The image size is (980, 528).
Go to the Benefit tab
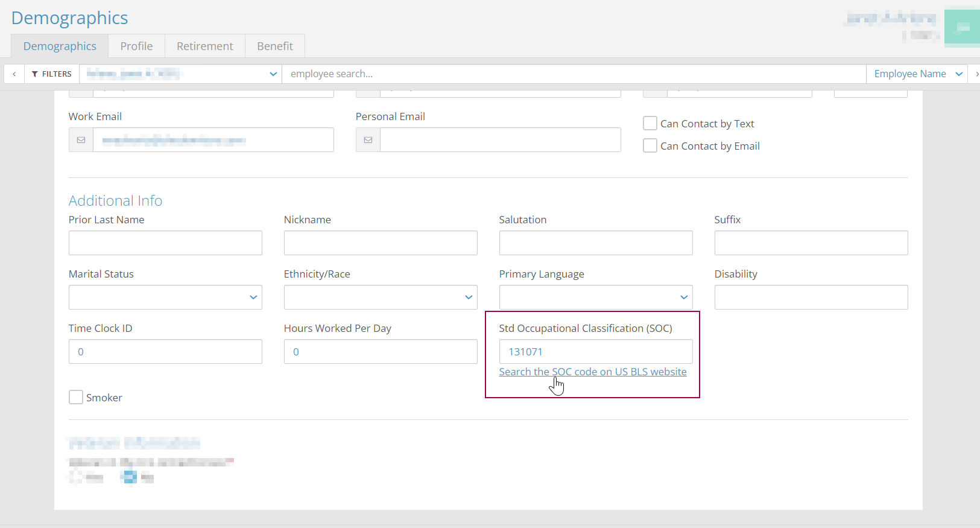[275, 46]
